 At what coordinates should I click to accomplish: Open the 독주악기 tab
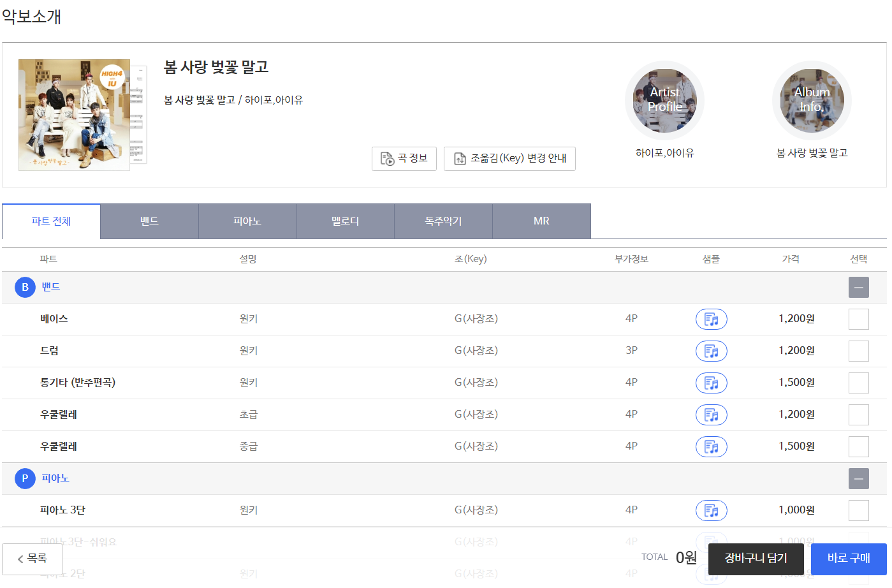[x=443, y=221]
